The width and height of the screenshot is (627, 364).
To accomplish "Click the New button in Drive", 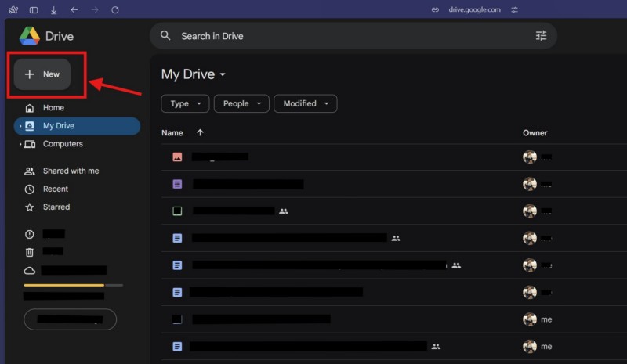I will 42,74.
